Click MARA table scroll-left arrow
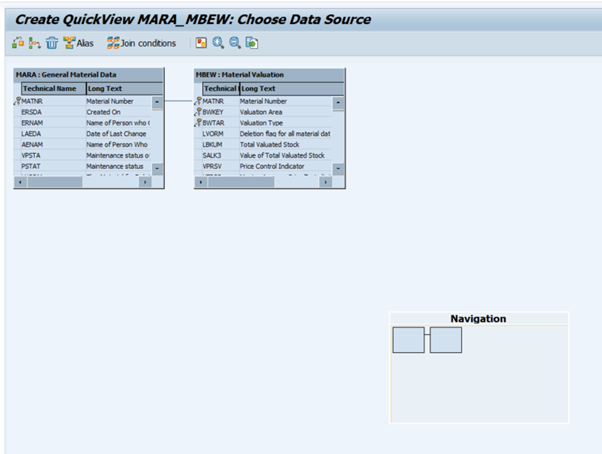The image size is (602, 454). [20, 182]
